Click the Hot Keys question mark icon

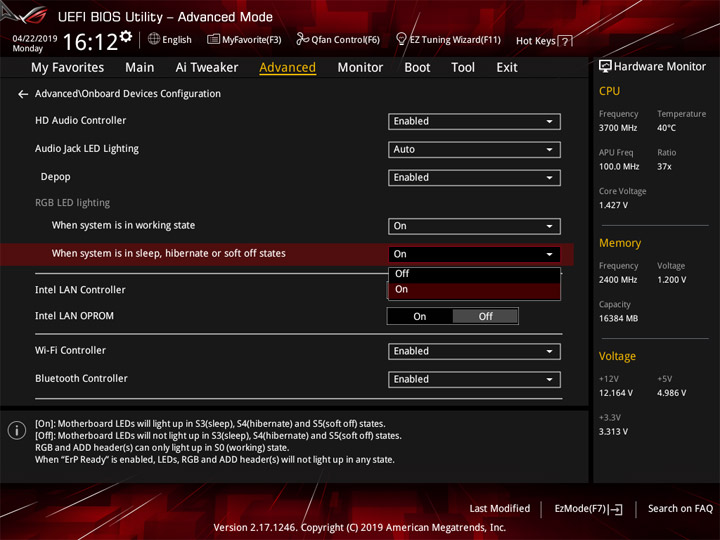pyautogui.click(x=566, y=41)
